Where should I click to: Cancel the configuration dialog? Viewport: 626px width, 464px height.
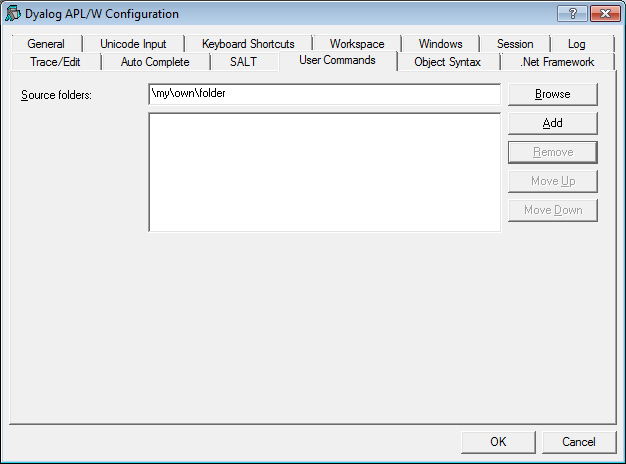(x=579, y=442)
